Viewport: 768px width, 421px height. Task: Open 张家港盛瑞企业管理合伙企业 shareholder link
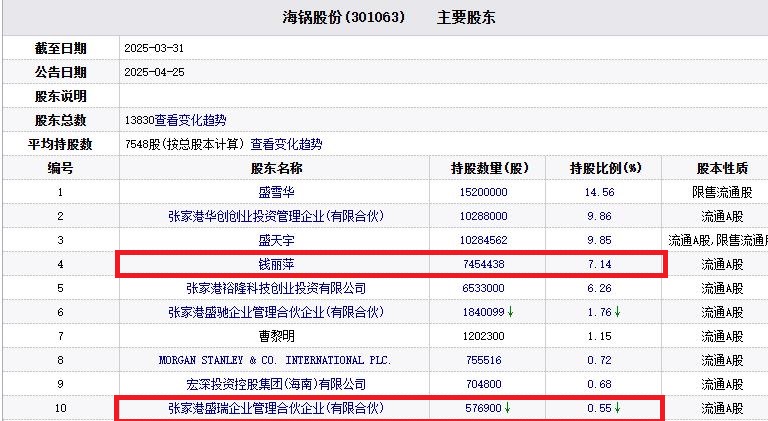tap(276, 408)
